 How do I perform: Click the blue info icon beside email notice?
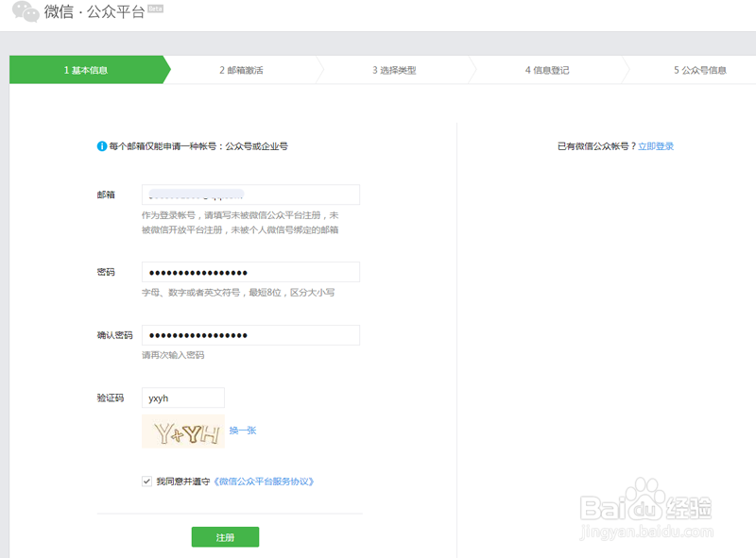pos(102,146)
